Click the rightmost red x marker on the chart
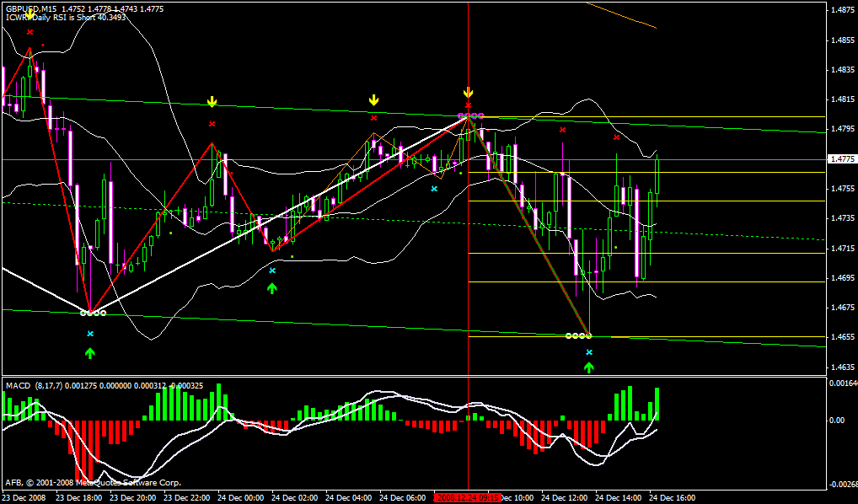The width and height of the screenshot is (858, 504). point(616,137)
